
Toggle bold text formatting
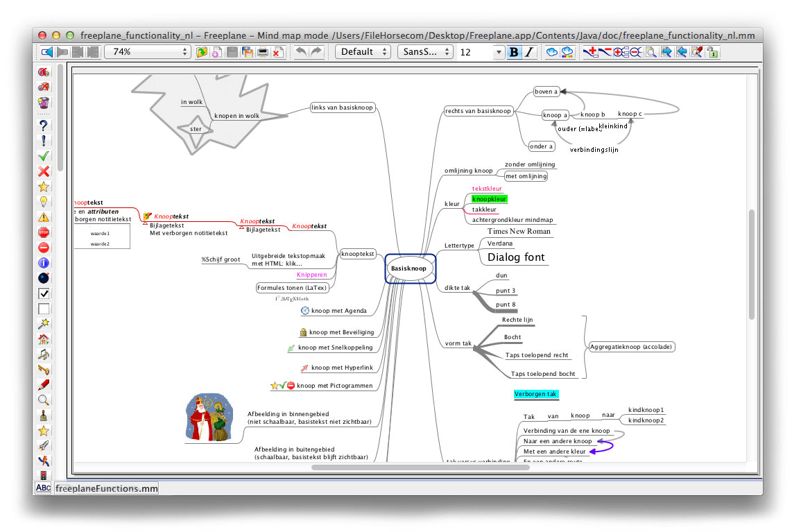[514, 52]
